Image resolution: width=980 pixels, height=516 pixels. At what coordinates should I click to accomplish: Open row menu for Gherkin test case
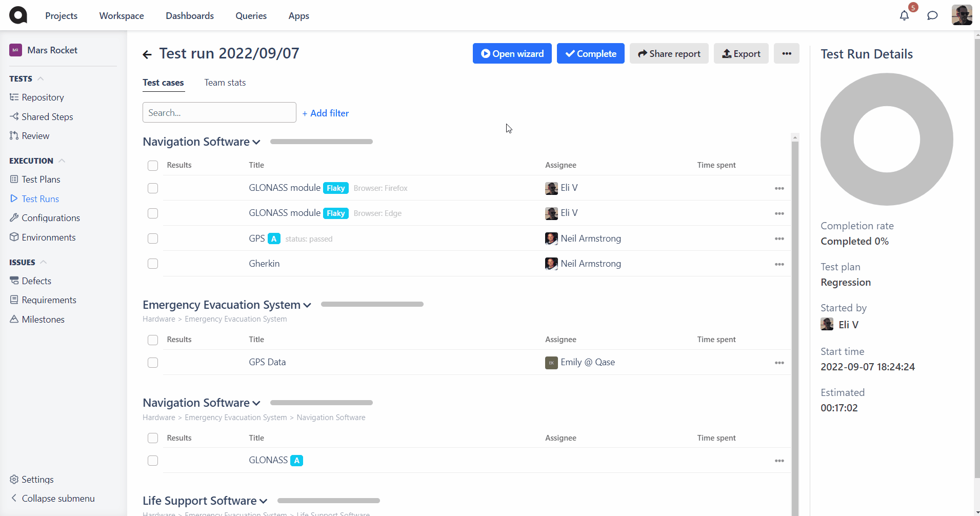pyautogui.click(x=779, y=264)
